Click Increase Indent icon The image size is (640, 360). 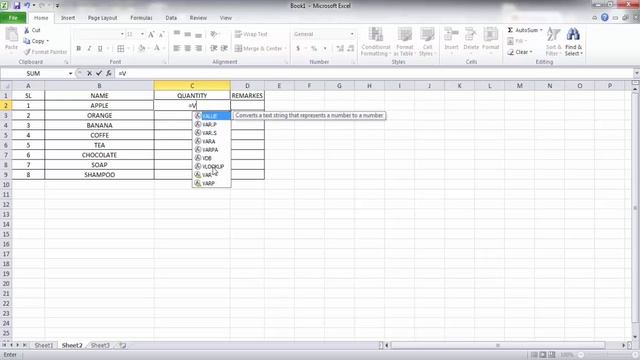point(224,49)
